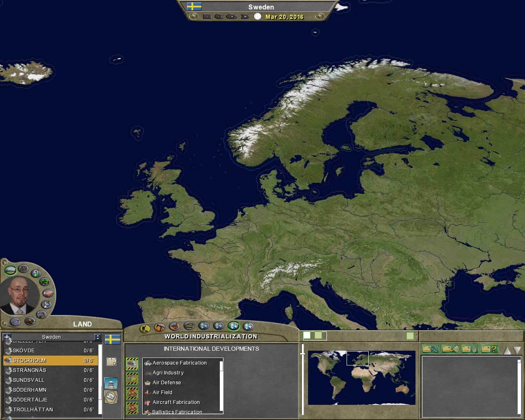This screenshot has width=525, height=420.
Task: Click the handshake diplomacy department icon
Action: point(48,293)
